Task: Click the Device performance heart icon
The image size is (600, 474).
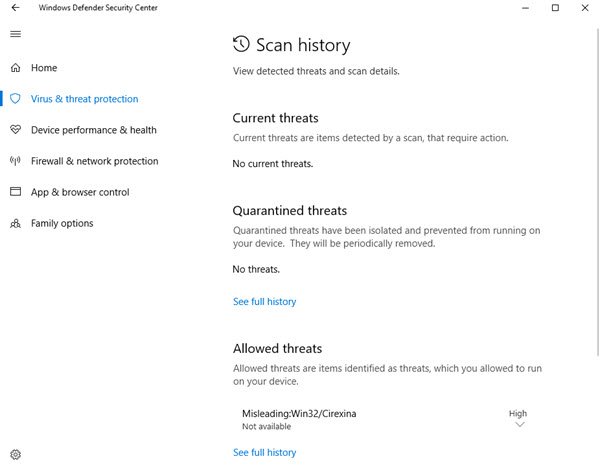Action: click(x=15, y=130)
